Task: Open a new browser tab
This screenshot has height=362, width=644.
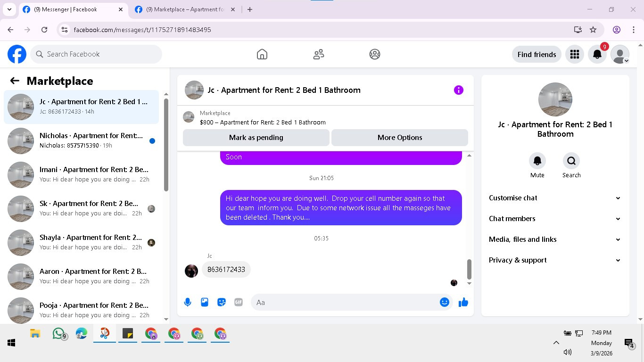Action: [250, 9]
